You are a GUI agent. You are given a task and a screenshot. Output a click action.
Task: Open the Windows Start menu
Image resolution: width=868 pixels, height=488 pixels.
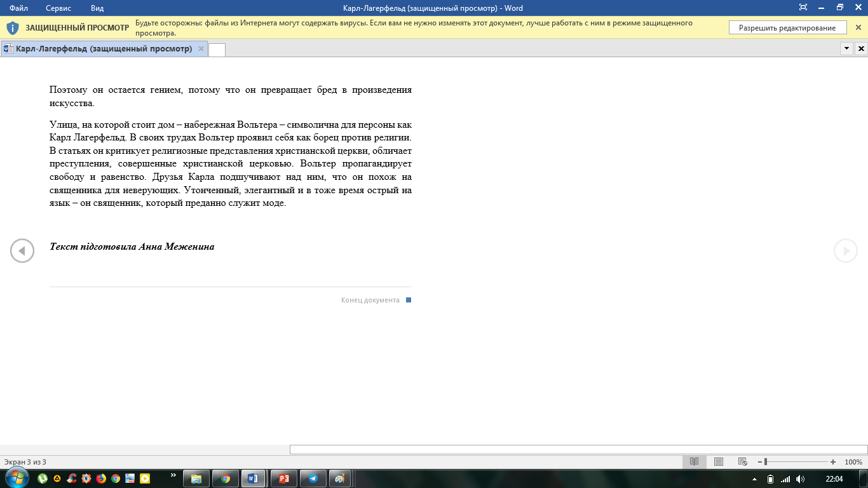coord(16,478)
